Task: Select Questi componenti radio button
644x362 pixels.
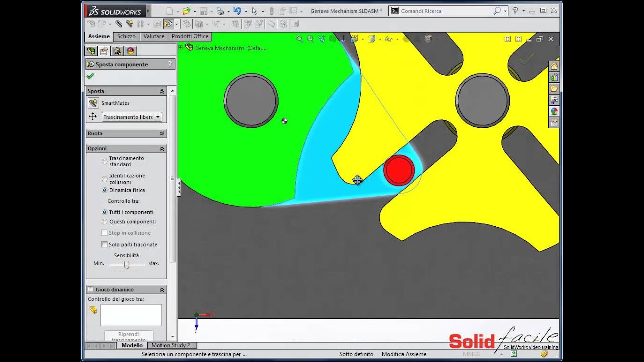Action: click(105, 222)
